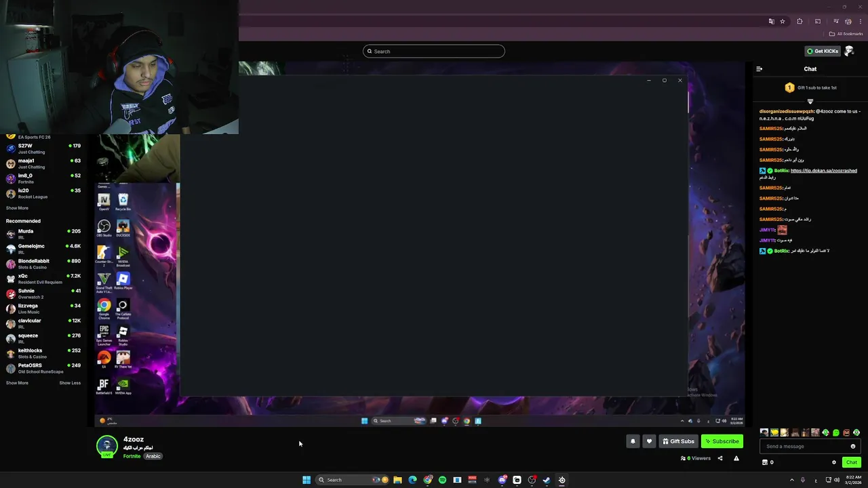Open the chat shop icon
This screenshot has height=488, width=868.
[765, 462]
